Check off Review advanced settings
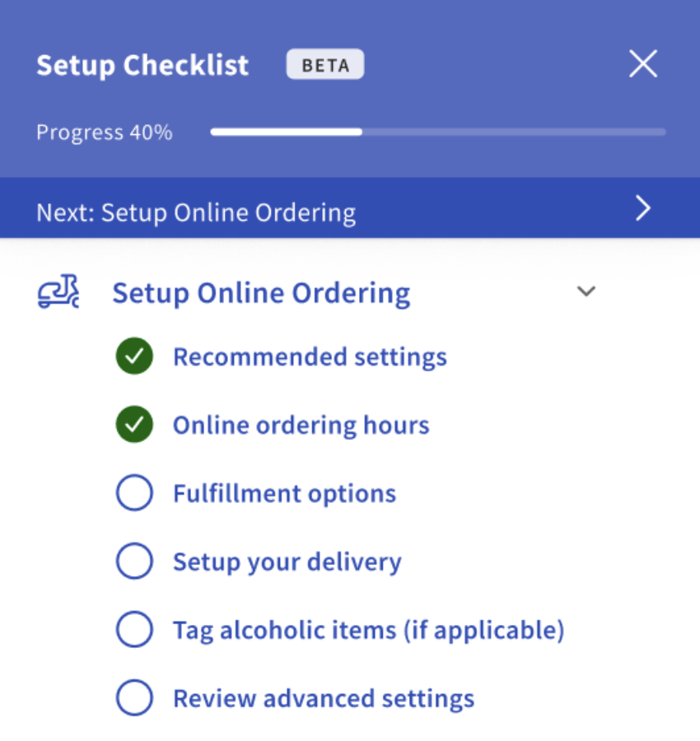This screenshot has width=700, height=741. (134, 697)
